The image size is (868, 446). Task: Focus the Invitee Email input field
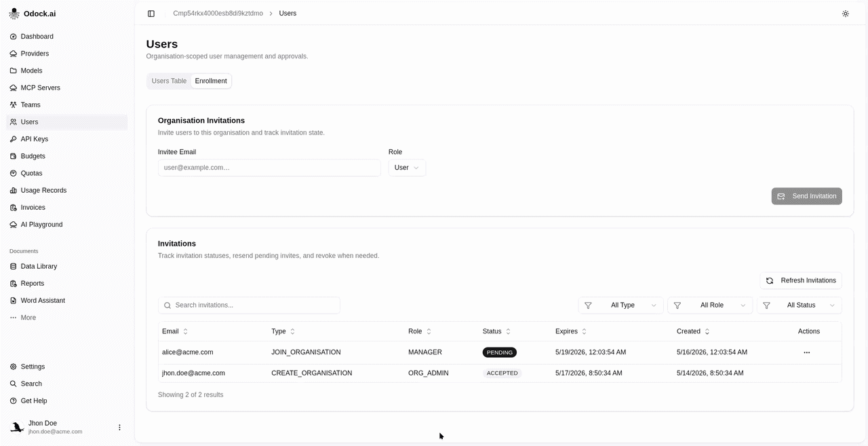tap(269, 168)
